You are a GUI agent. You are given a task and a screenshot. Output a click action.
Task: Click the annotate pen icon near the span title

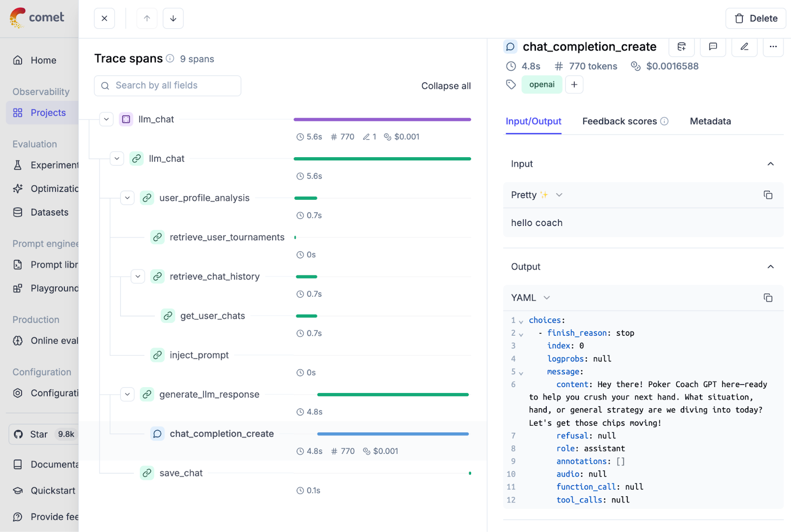pyautogui.click(x=744, y=47)
